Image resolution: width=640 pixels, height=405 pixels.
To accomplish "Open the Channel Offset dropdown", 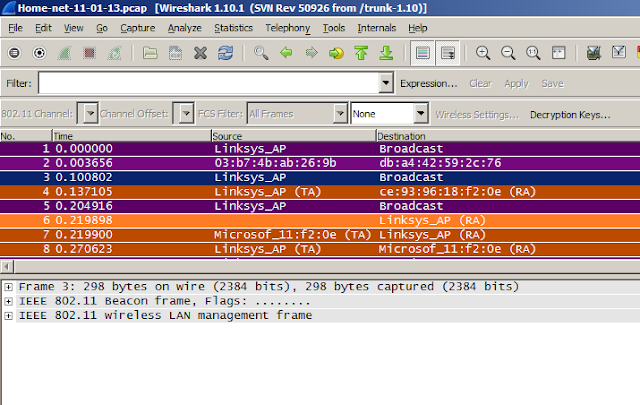I will tap(183, 113).
